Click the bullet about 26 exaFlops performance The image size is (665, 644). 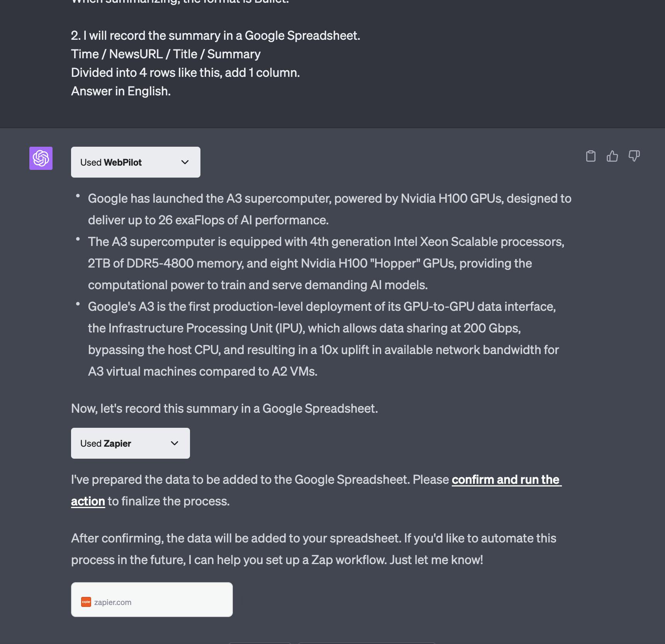(329, 209)
